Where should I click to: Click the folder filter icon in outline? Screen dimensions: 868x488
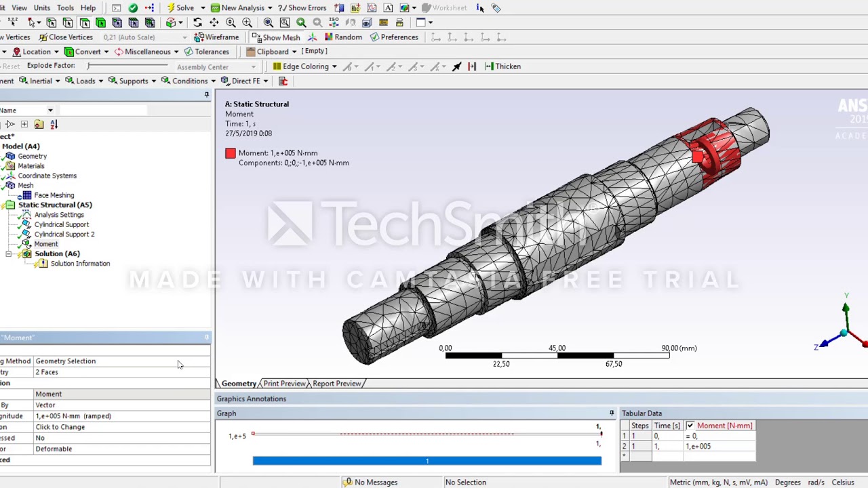coord(39,124)
